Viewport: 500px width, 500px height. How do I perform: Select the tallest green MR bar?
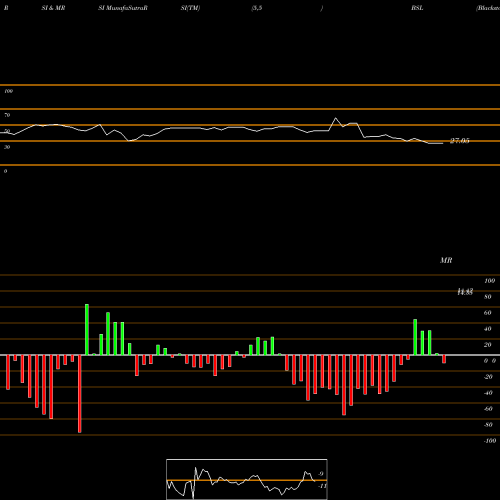coord(87,330)
